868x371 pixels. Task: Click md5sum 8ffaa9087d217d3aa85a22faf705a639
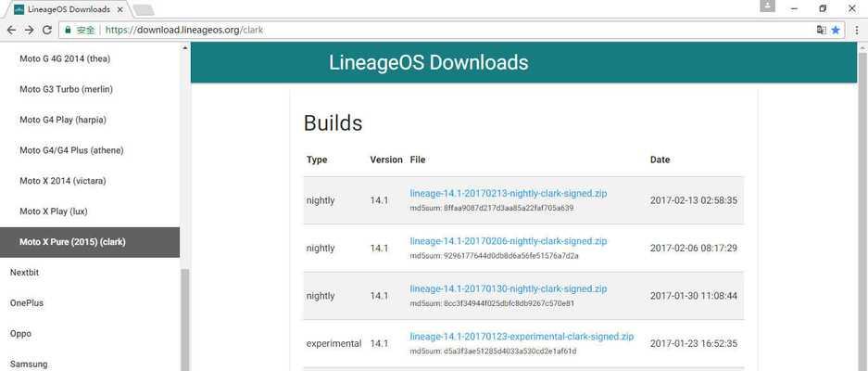pyautogui.click(x=492, y=208)
